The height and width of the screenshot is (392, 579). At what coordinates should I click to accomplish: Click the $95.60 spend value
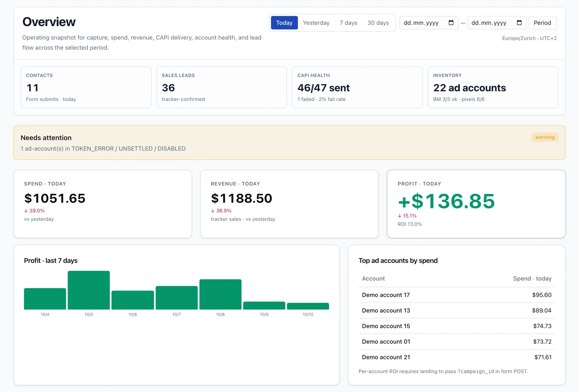coord(542,295)
